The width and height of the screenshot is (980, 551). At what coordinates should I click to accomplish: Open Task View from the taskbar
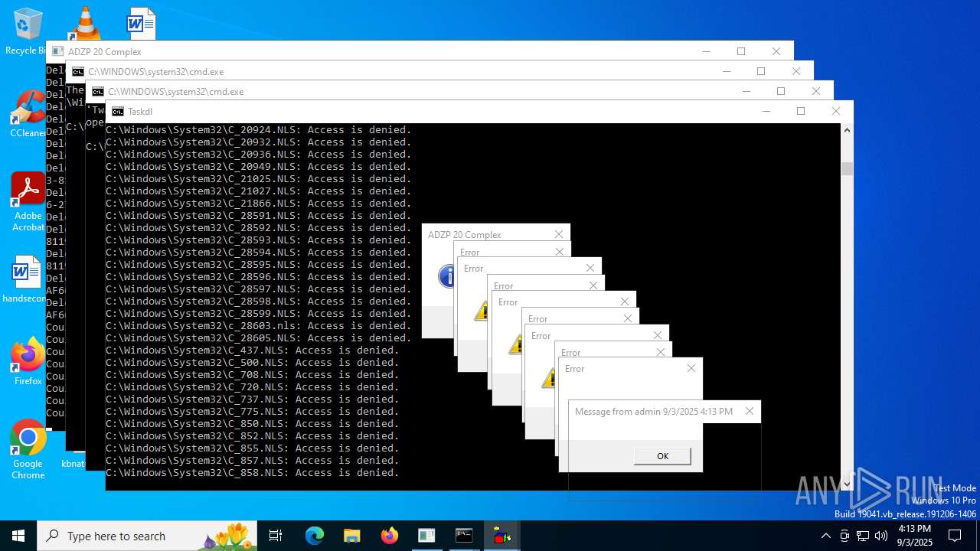pyautogui.click(x=276, y=536)
